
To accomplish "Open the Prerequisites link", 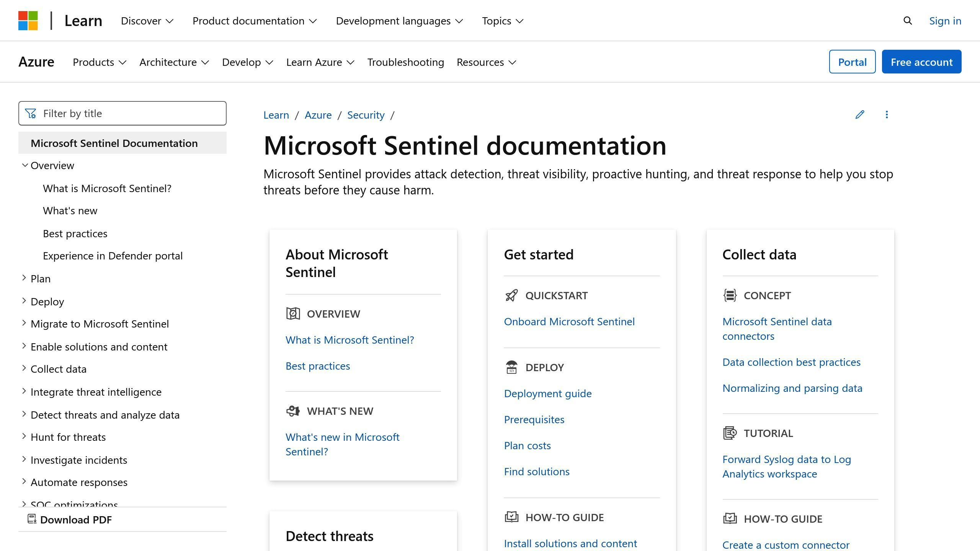I will (x=534, y=419).
